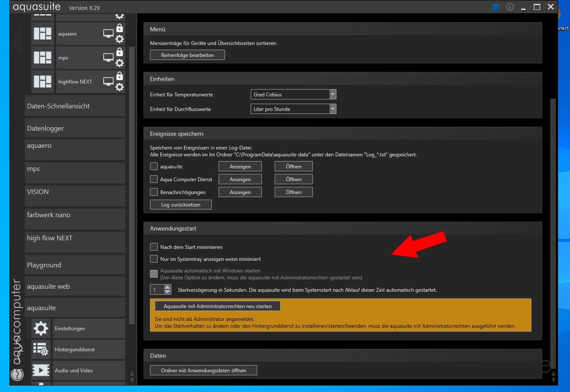The image size is (570, 392).
Task: Open the Einstellungen page
Action: pos(89,329)
